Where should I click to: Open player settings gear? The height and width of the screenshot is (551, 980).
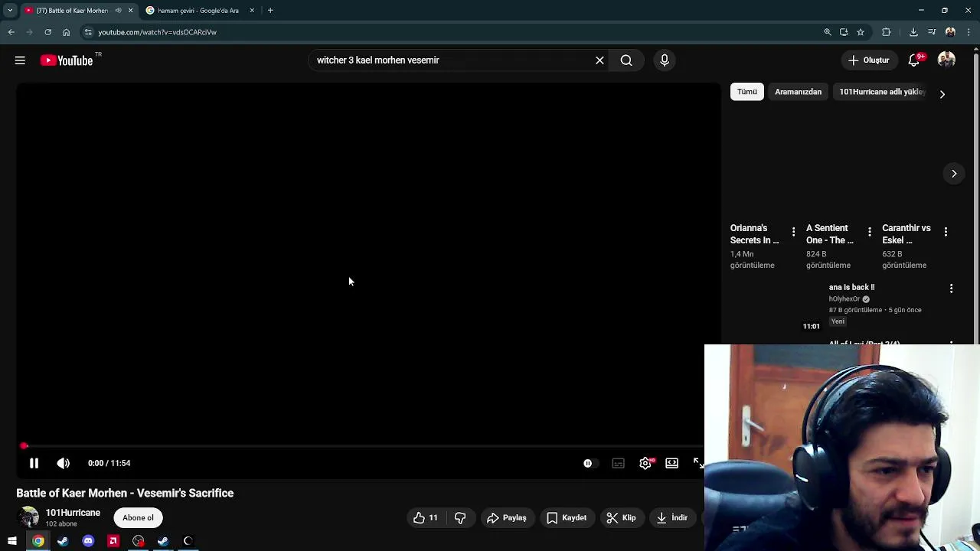click(645, 463)
